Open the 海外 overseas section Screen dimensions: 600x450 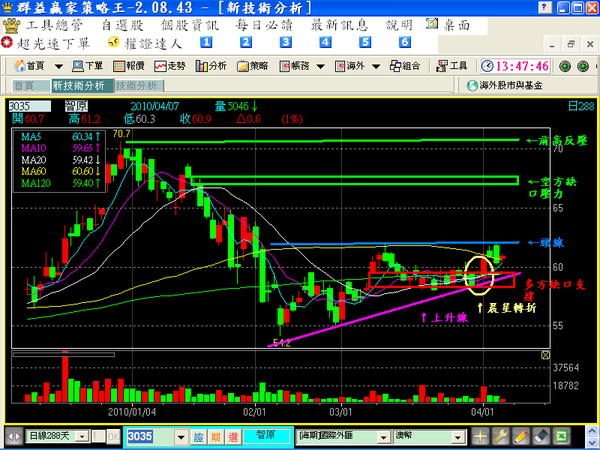tap(350, 66)
